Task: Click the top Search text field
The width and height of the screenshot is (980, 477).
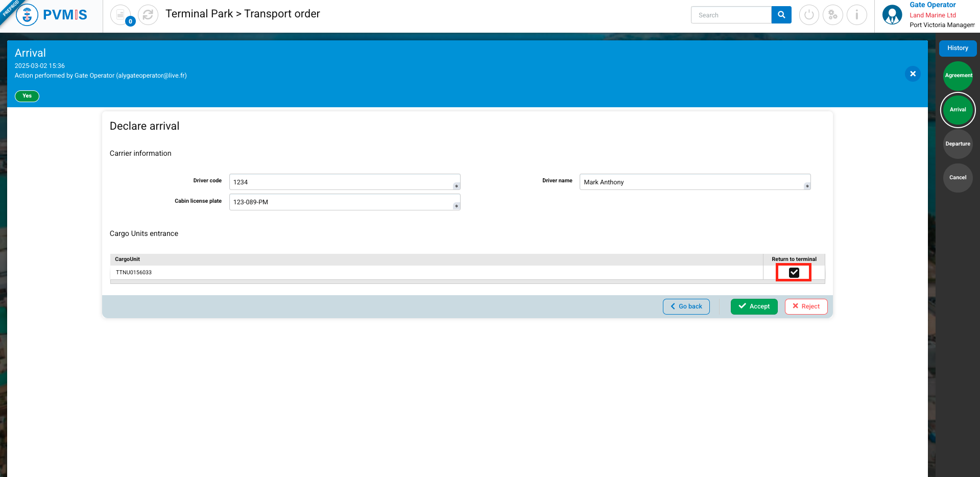Action: click(x=731, y=15)
